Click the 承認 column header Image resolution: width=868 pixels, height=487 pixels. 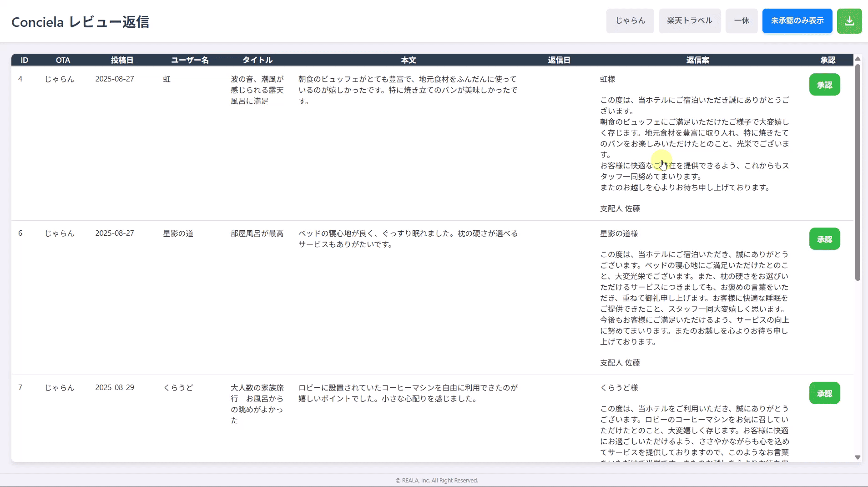pos(828,60)
